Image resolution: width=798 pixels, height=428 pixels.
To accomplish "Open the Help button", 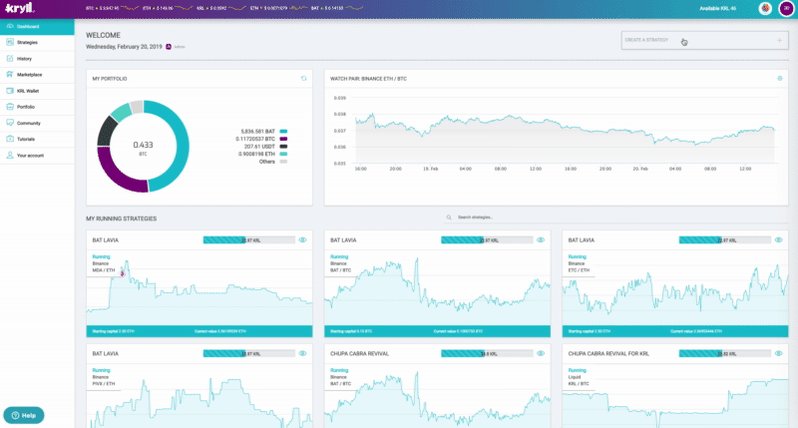I will tap(23, 415).
